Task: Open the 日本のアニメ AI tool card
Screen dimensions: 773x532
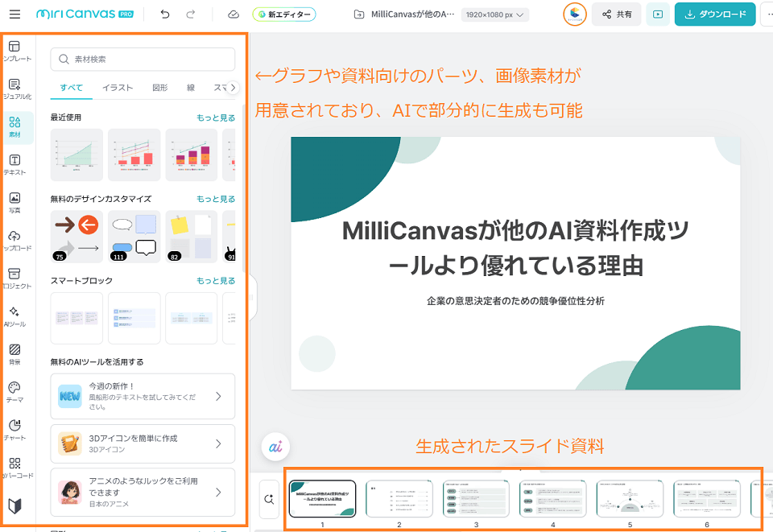Action: click(143, 492)
